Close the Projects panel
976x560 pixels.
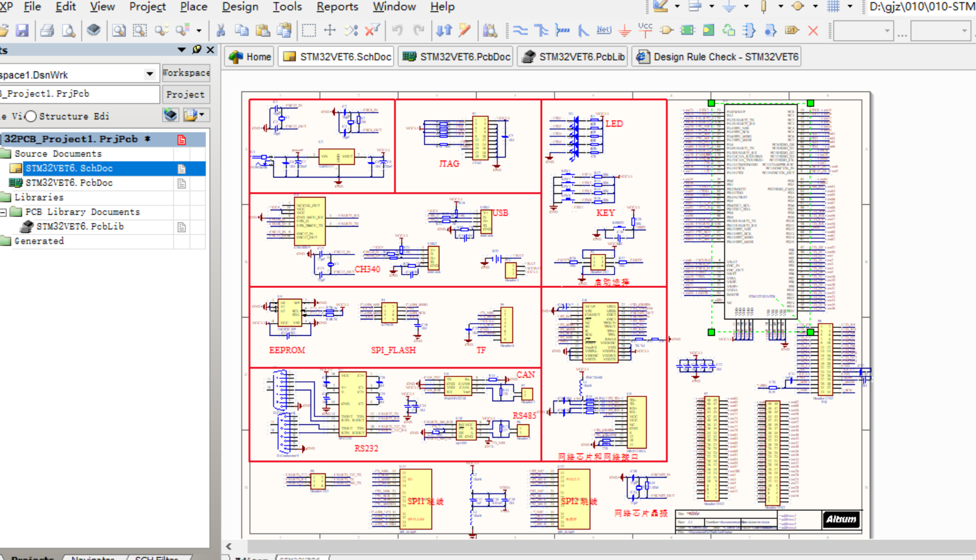[x=210, y=50]
